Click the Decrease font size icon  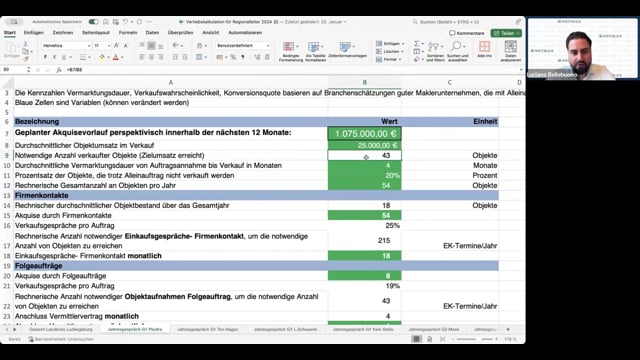coord(126,46)
